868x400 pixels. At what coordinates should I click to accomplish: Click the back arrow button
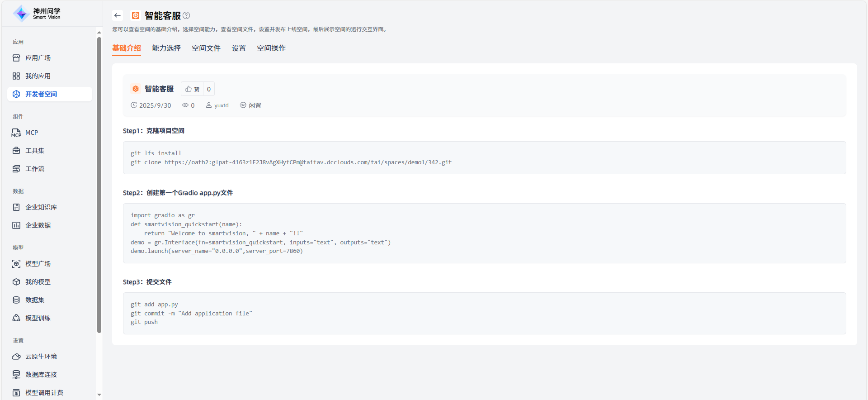[118, 15]
